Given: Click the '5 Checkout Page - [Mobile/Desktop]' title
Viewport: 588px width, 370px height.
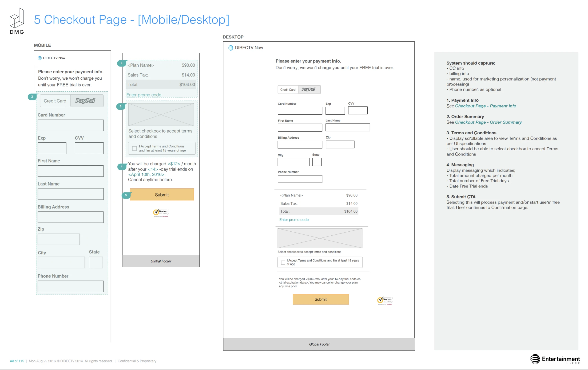Looking at the screenshot, I should point(132,20).
